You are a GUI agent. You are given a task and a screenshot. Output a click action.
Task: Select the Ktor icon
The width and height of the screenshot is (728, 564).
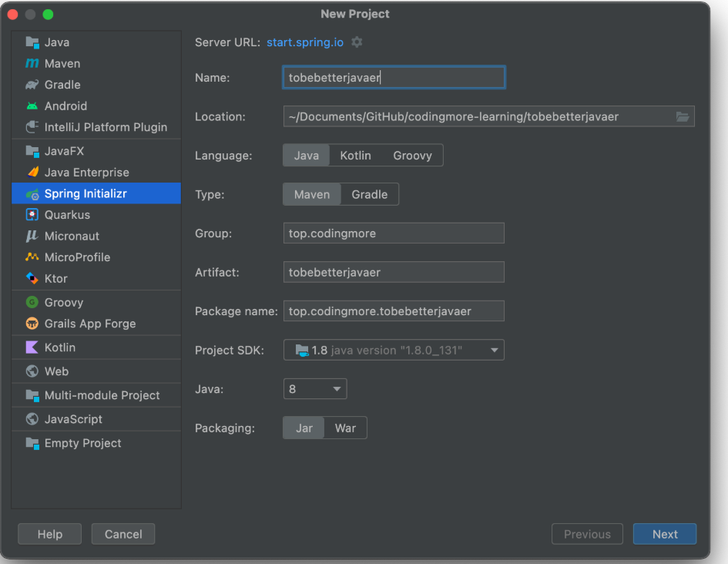[32, 279]
